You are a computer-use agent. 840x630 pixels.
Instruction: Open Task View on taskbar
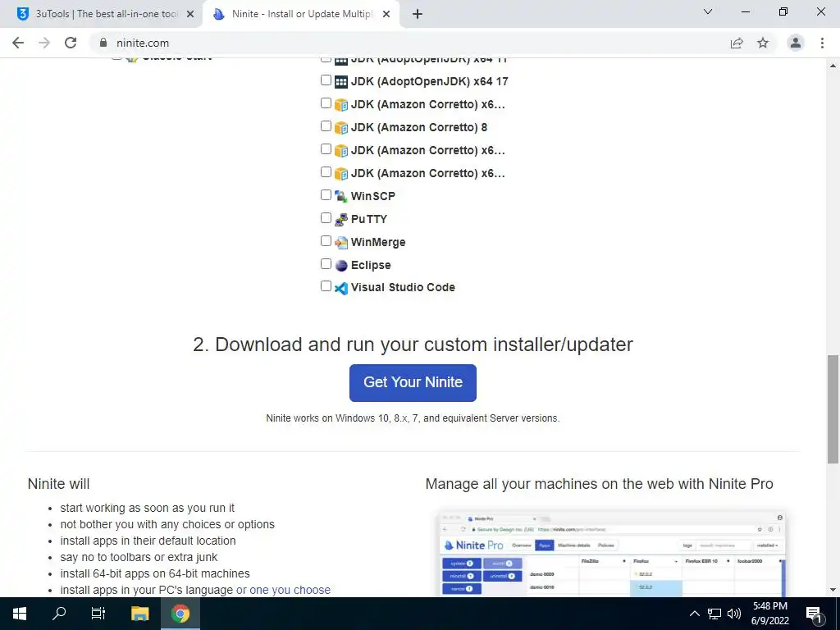(98, 614)
